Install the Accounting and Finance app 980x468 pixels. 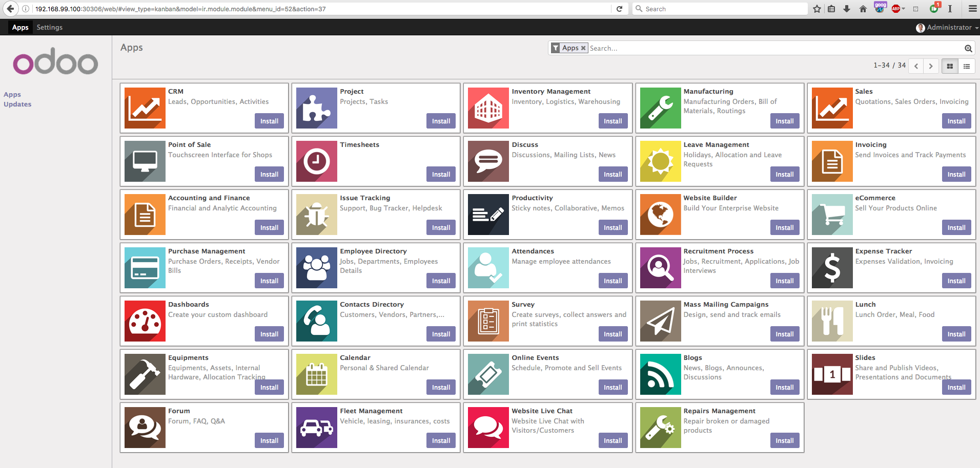(269, 228)
